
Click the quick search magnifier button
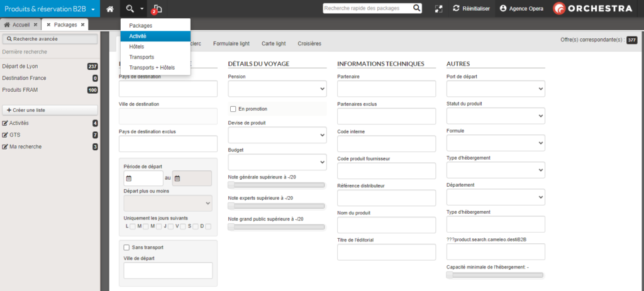[x=417, y=8]
